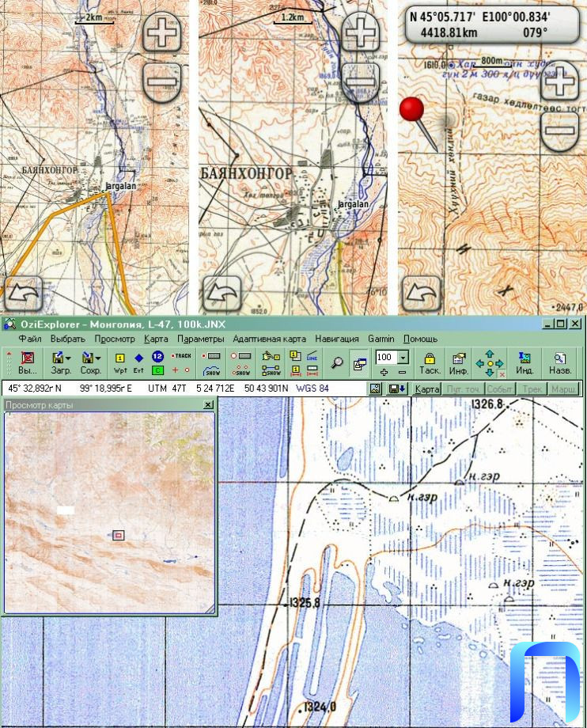Viewport: 587px width, 728px height.
Task: Open the Garmin menu
Action: click(381, 339)
